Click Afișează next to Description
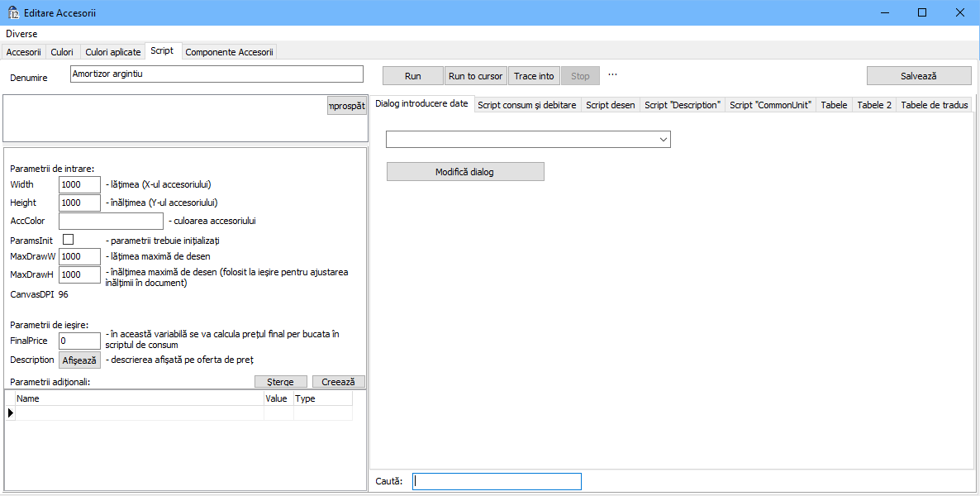This screenshot has width=980, height=496. pos(79,360)
